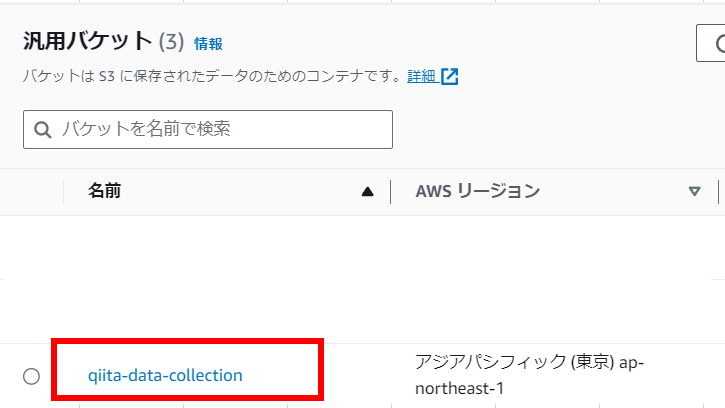Click the 汎用バケット heading
Screen dimensions: 725x408
click(x=87, y=42)
